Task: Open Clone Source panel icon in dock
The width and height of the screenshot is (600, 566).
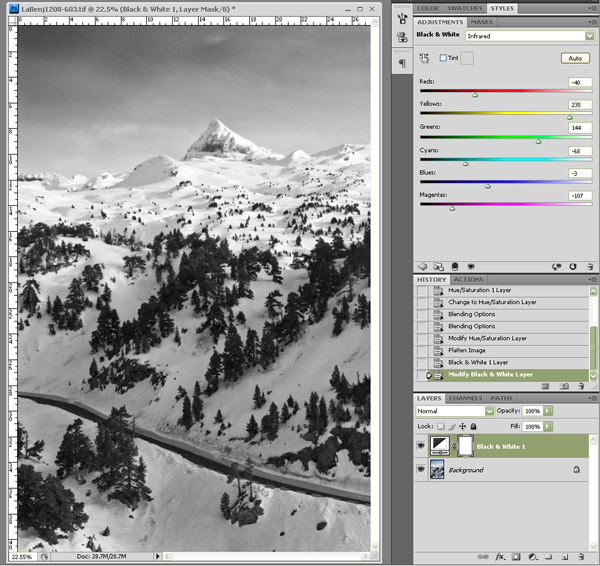Action: pyautogui.click(x=402, y=37)
